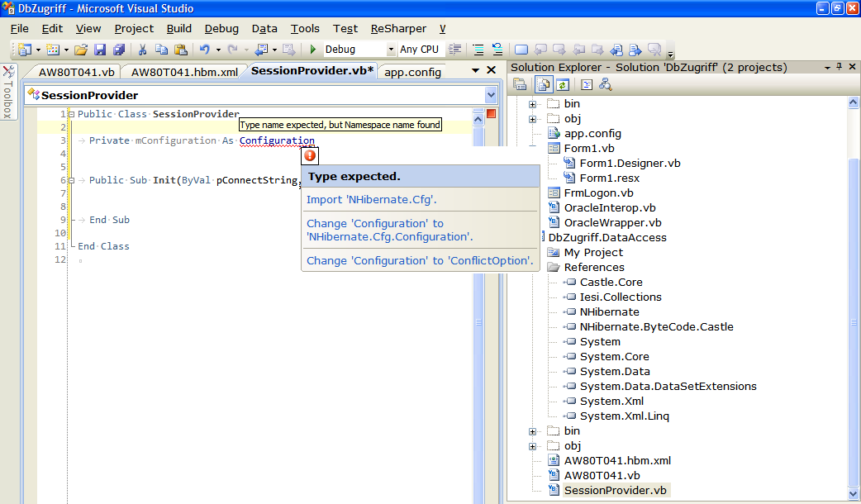Click the Add New Item toolbar icon
Viewport: 861px width, 504px height.
tap(53, 50)
